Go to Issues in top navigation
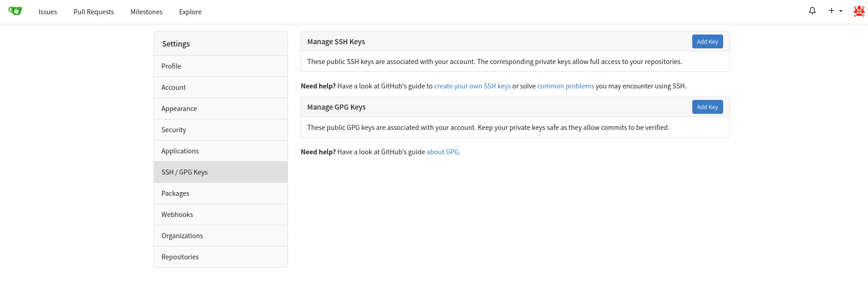The height and width of the screenshot is (293, 868). [x=48, y=12]
